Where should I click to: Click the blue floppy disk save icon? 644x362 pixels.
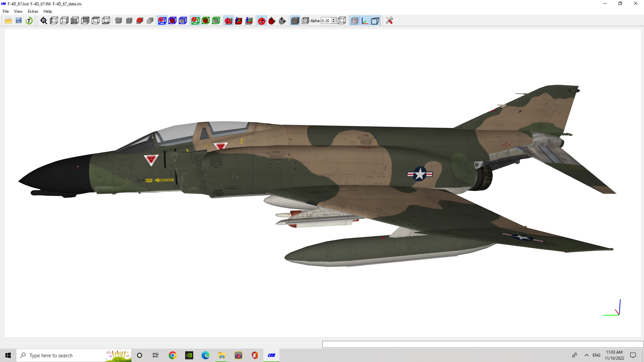click(x=19, y=21)
